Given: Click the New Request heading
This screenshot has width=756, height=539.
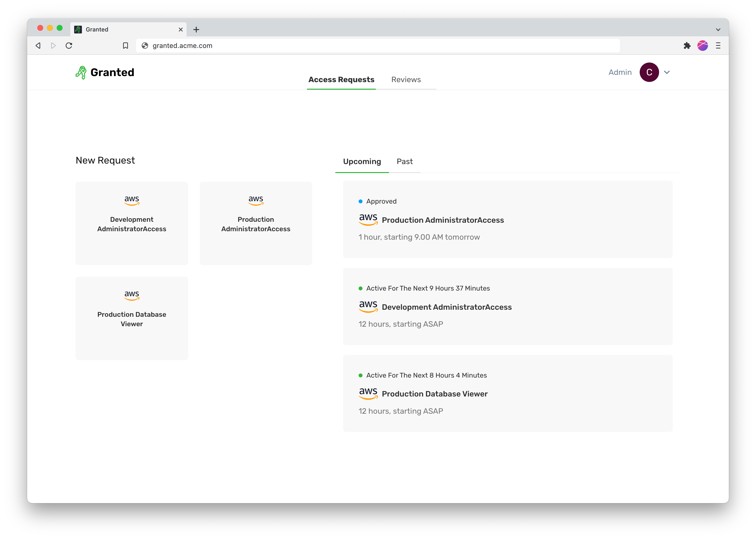Looking at the screenshot, I should [105, 160].
